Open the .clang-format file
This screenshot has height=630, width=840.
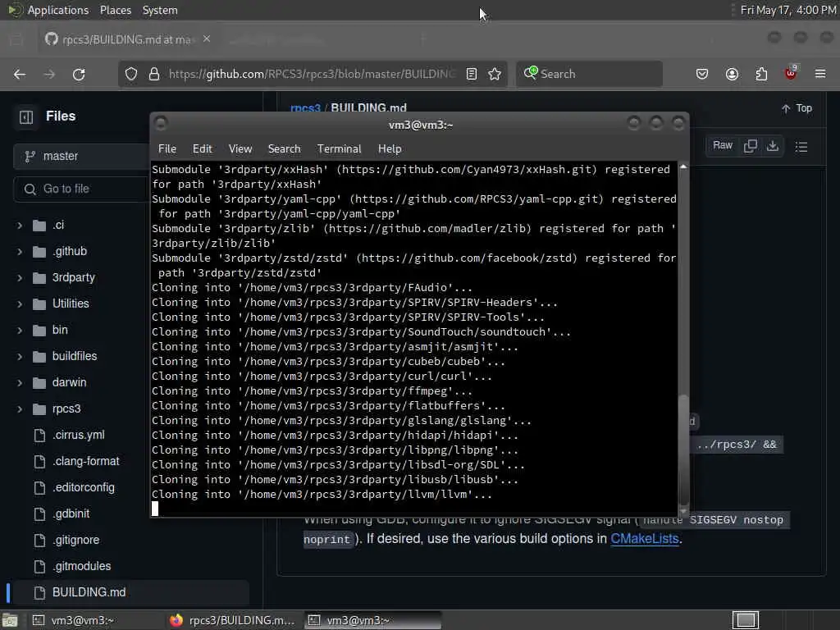point(85,461)
